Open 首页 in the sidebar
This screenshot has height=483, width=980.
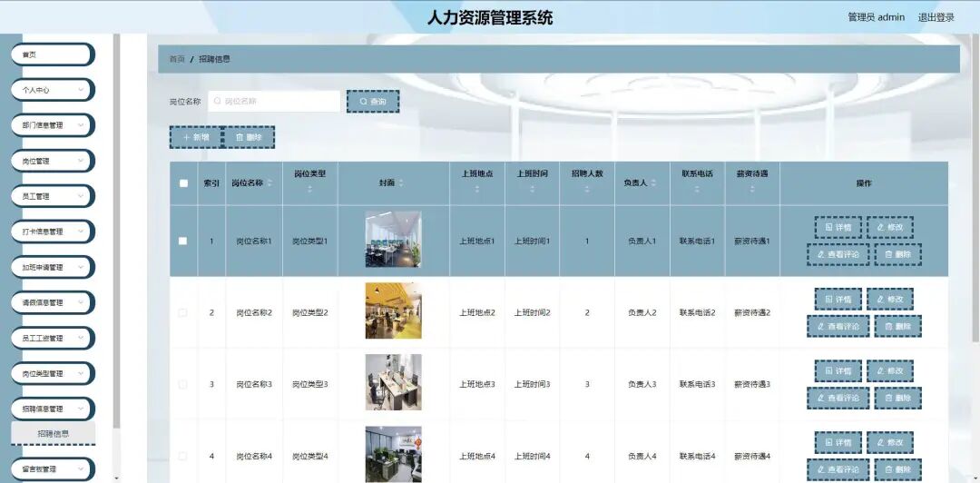(53, 54)
